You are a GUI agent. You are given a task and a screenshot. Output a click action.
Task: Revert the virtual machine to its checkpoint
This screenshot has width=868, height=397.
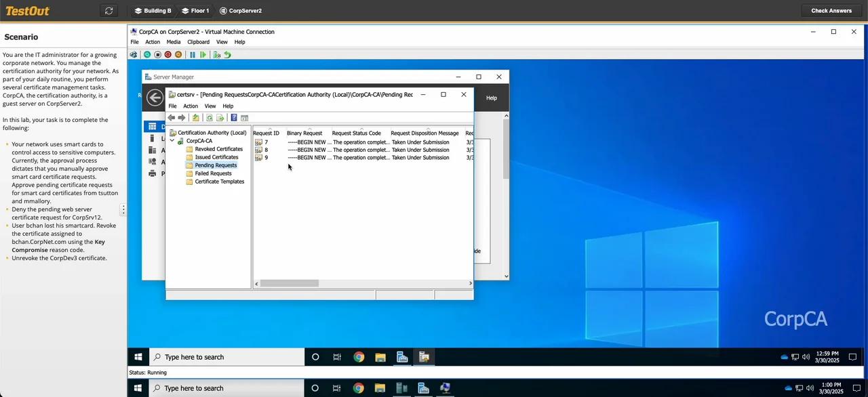click(228, 54)
